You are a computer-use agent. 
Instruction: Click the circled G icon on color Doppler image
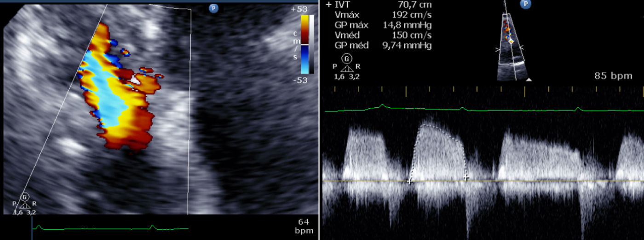coord(25,197)
